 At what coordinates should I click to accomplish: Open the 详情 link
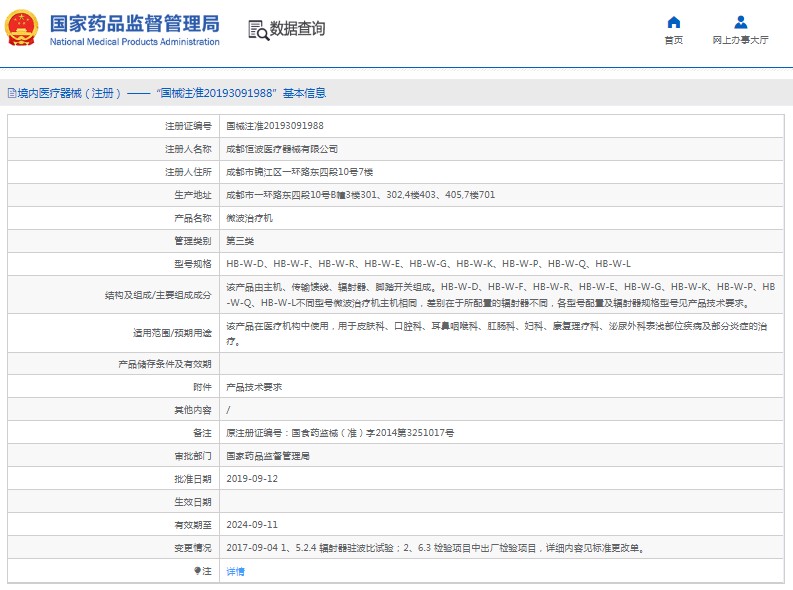pos(235,571)
